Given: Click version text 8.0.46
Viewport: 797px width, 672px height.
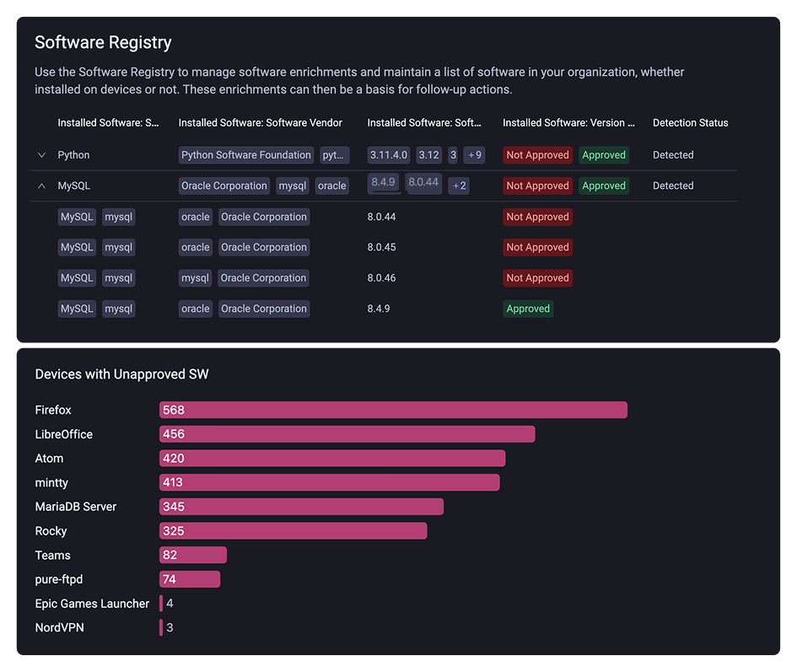Looking at the screenshot, I should click(x=382, y=278).
